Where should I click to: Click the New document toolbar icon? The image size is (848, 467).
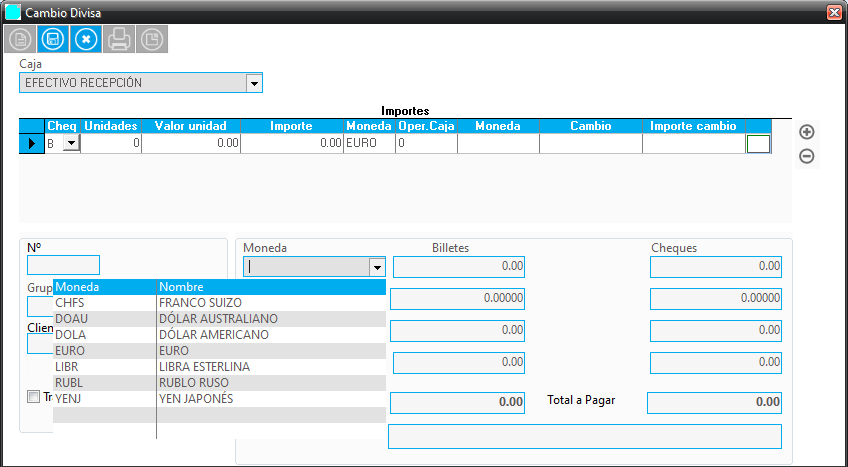[20, 39]
